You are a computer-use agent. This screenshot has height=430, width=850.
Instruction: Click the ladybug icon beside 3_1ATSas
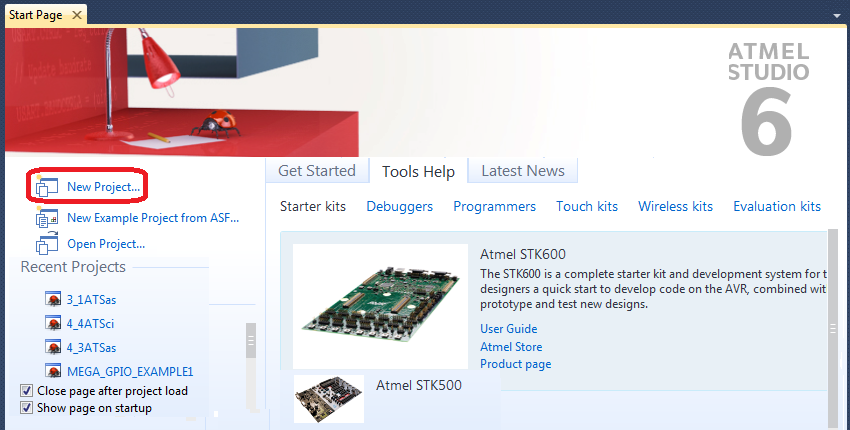[x=53, y=299]
